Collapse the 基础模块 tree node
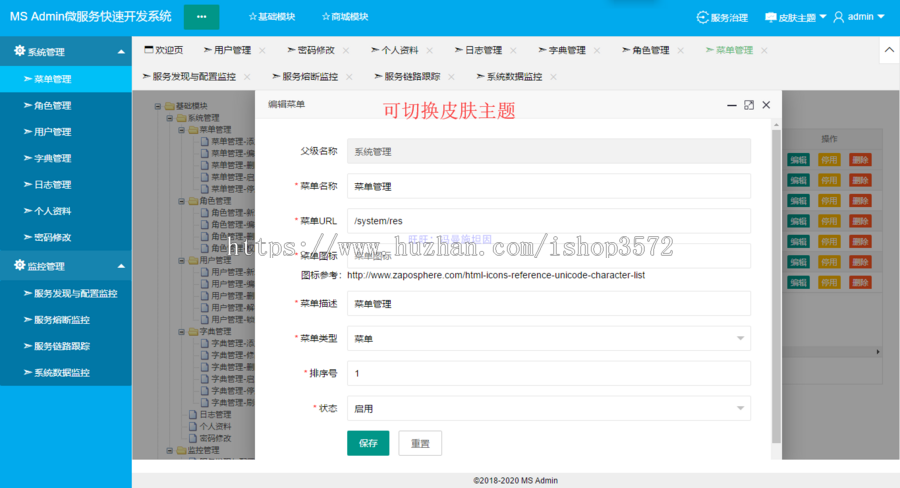This screenshot has width=900, height=488. (158, 106)
